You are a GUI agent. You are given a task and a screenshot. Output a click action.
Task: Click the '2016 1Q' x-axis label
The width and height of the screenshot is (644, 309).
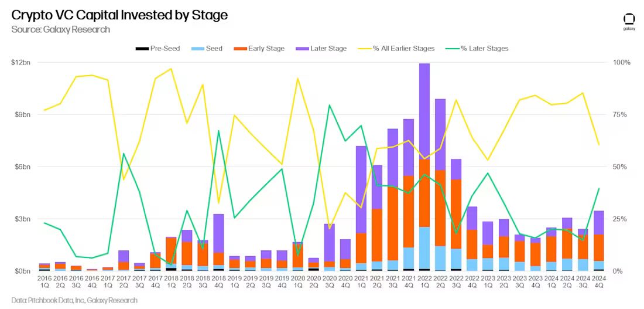pyautogui.click(x=44, y=283)
